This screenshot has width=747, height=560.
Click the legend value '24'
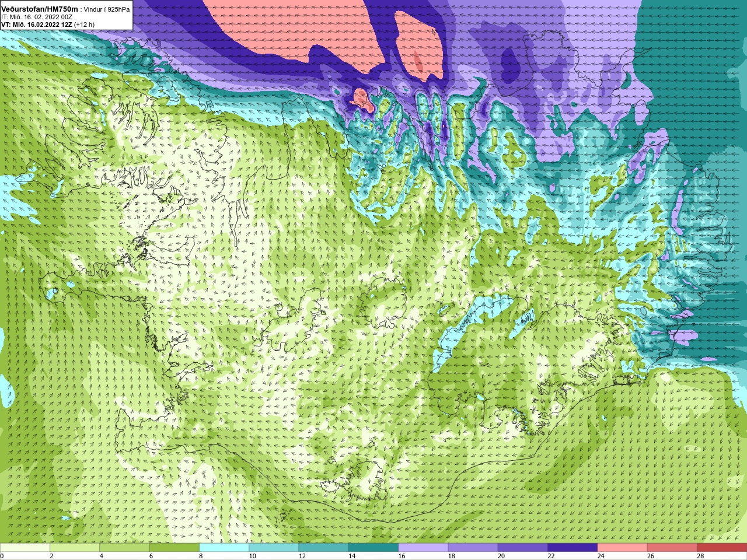(x=601, y=556)
